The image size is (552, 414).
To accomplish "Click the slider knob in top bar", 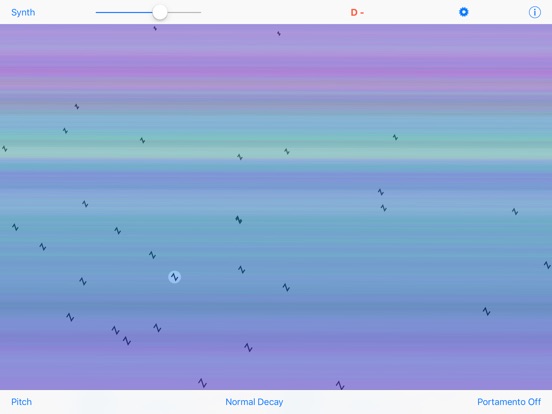I will [160, 12].
